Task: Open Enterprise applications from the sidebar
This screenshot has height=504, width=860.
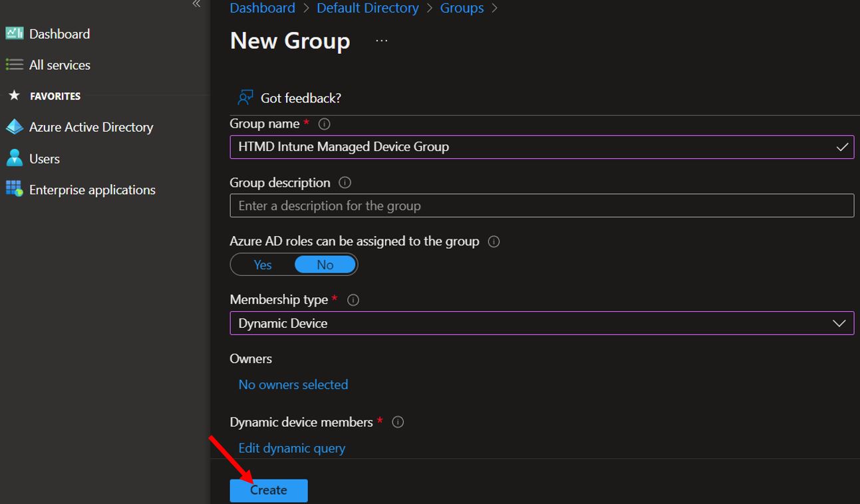Action: click(15, 189)
